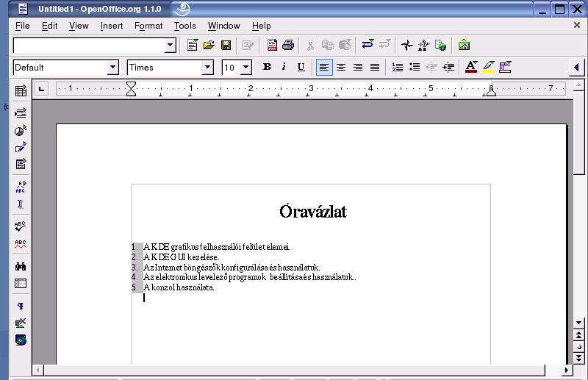588x380 pixels.
Task: Undo the last action with blue arrow
Action: [x=367, y=45]
